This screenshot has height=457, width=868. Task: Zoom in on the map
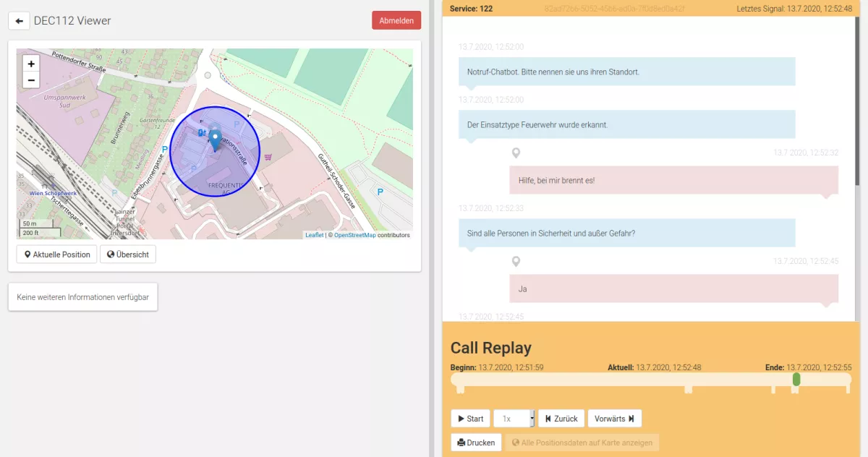point(31,64)
